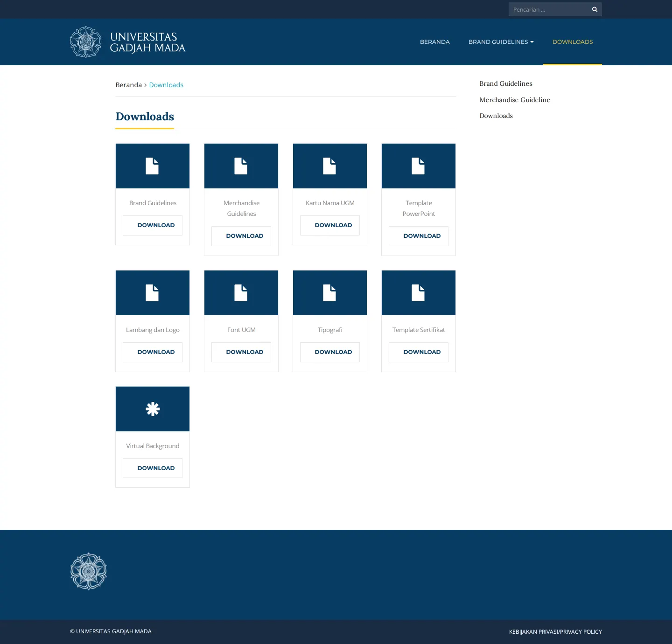
Task: Go to Beranda in the breadcrumb
Action: click(x=128, y=85)
